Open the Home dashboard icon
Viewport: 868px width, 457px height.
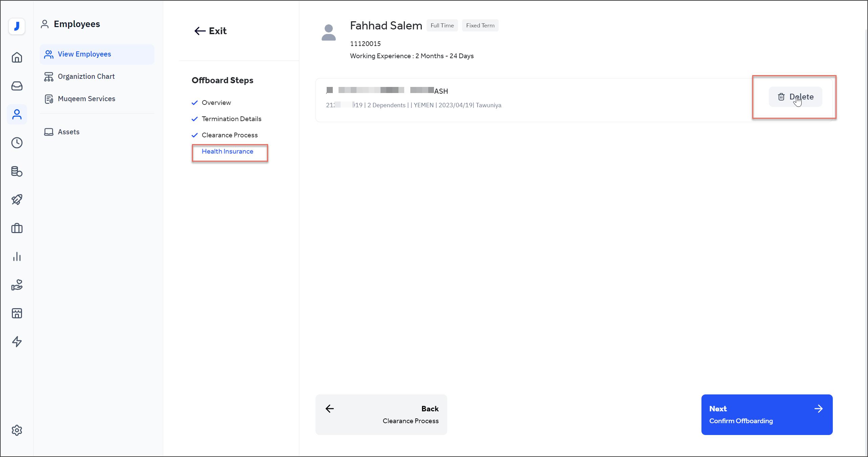coord(17,58)
